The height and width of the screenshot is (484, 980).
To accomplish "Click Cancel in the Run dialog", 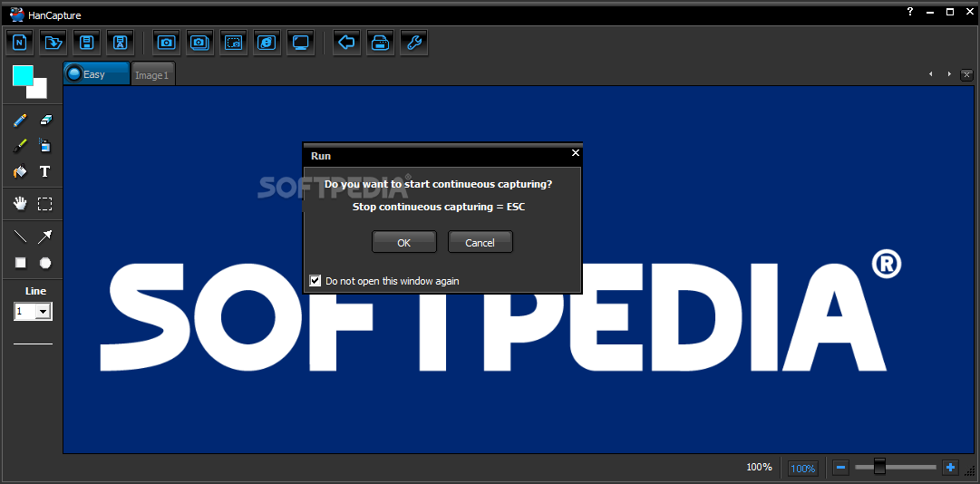I will (x=480, y=242).
